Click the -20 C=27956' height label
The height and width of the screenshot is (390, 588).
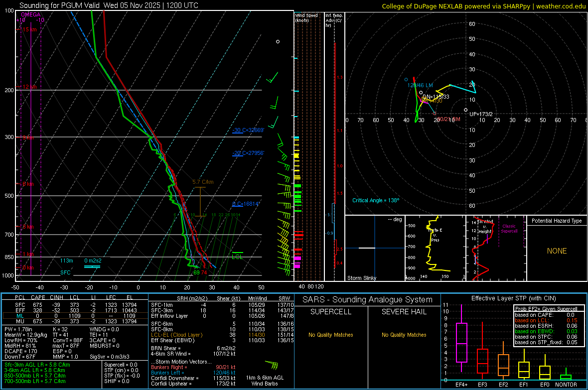248,153
